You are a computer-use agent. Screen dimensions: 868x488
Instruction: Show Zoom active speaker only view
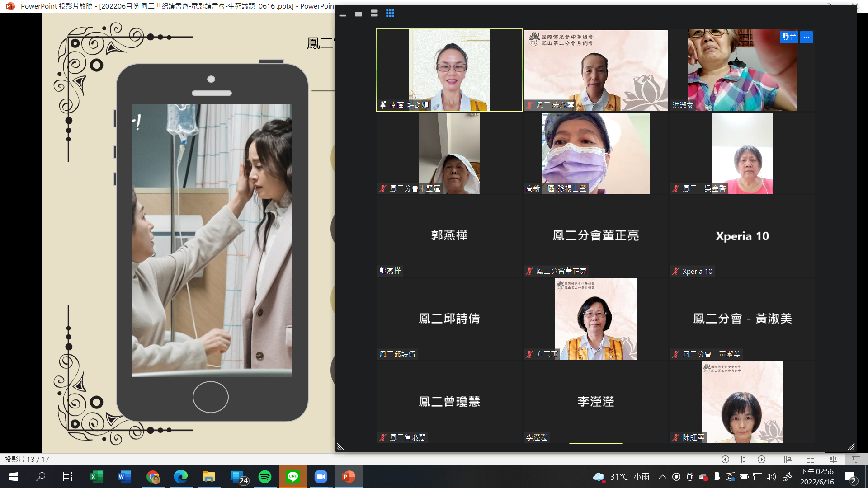pyautogui.click(x=359, y=14)
